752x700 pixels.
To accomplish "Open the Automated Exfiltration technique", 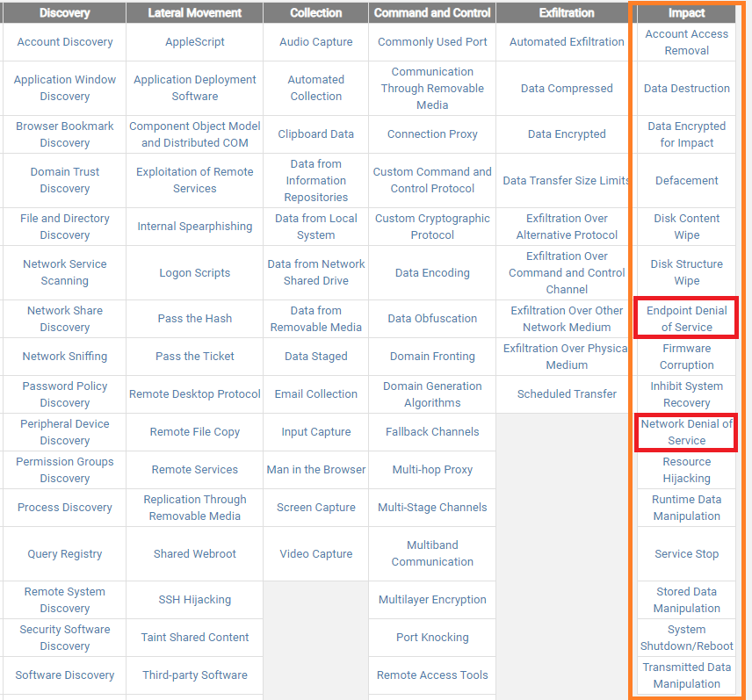I will coord(567,42).
